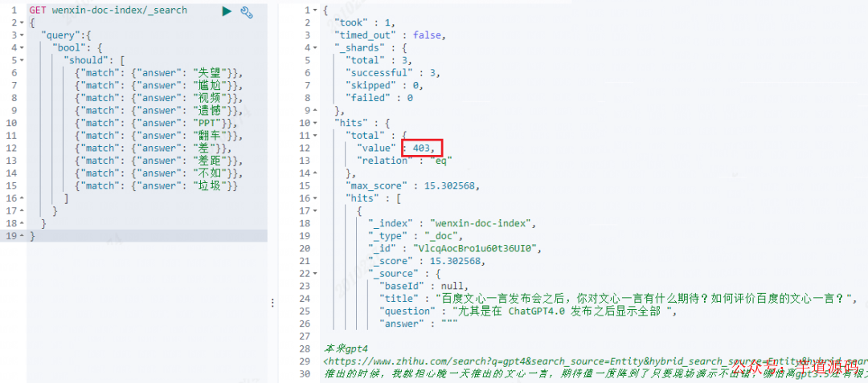Collapse request body fold arrow at line 2
868x383 pixels.
pyautogui.click(x=22, y=22)
